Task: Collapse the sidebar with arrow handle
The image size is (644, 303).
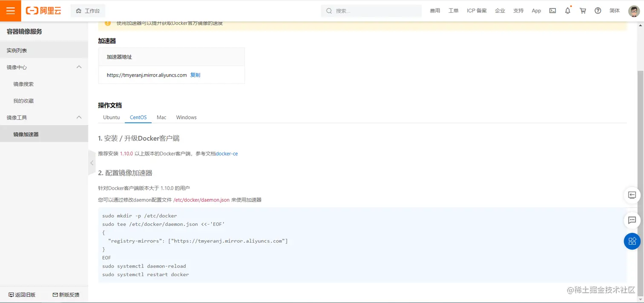Action: coord(92,163)
